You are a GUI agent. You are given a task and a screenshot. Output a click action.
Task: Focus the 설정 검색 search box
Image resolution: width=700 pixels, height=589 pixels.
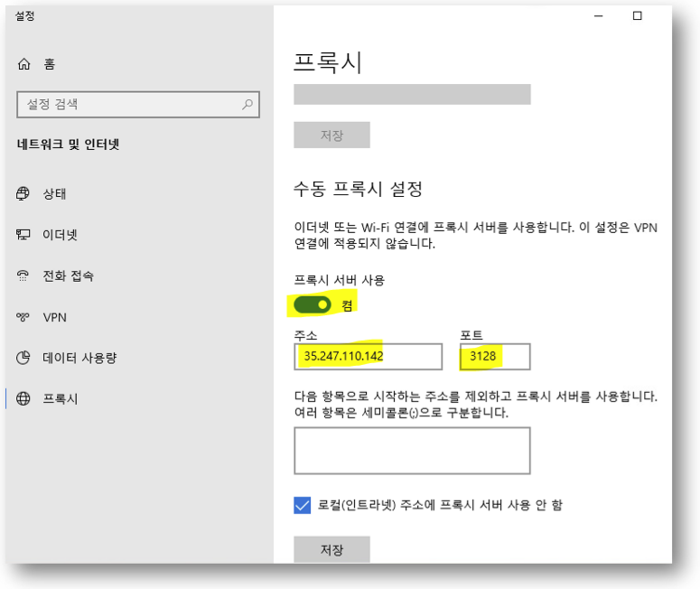pyautogui.click(x=138, y=105)
